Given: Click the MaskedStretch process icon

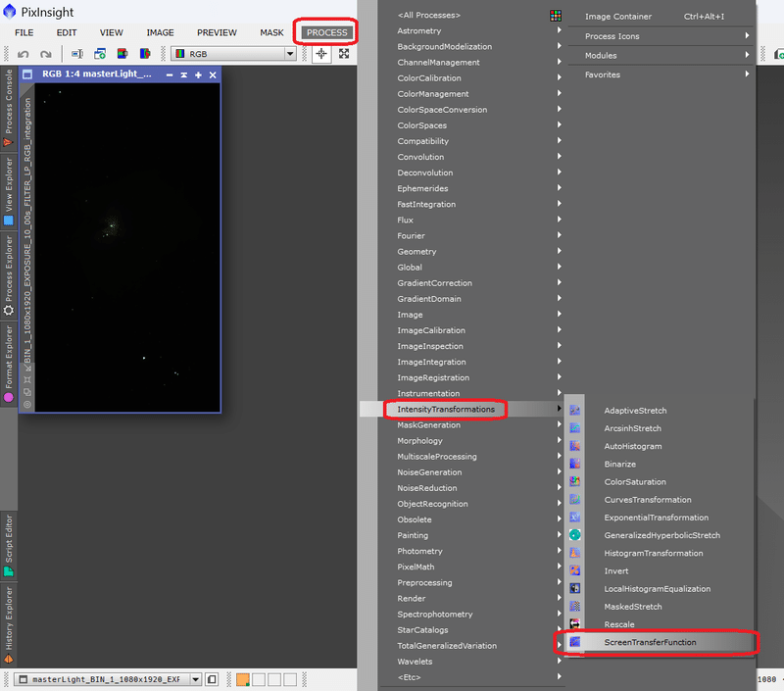Looking at the screenshot, I should point(575,606).
